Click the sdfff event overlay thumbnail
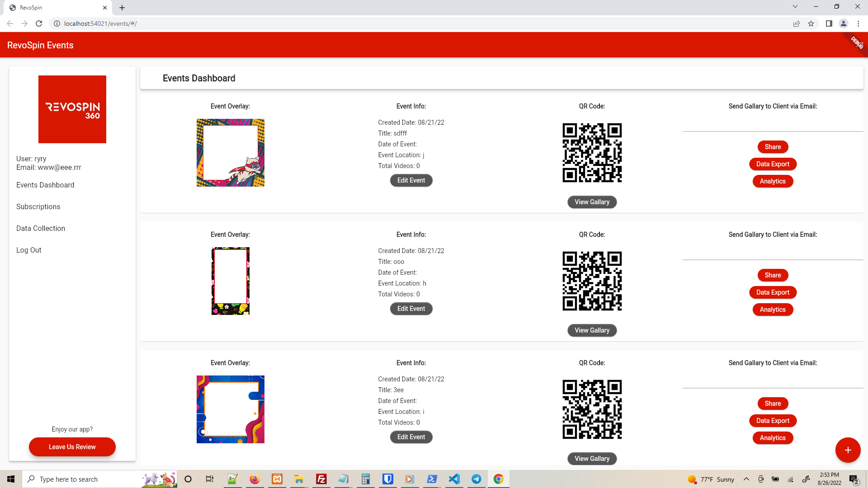Screen dimensions: 868x488 (231, 153)
